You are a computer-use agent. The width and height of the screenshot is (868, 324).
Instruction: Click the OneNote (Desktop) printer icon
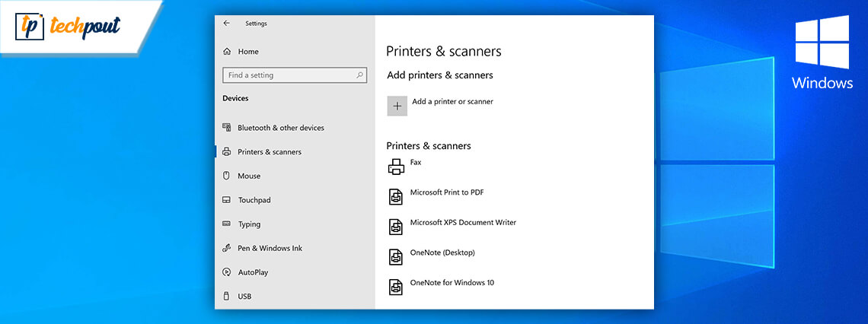click(x=396, y=256)
